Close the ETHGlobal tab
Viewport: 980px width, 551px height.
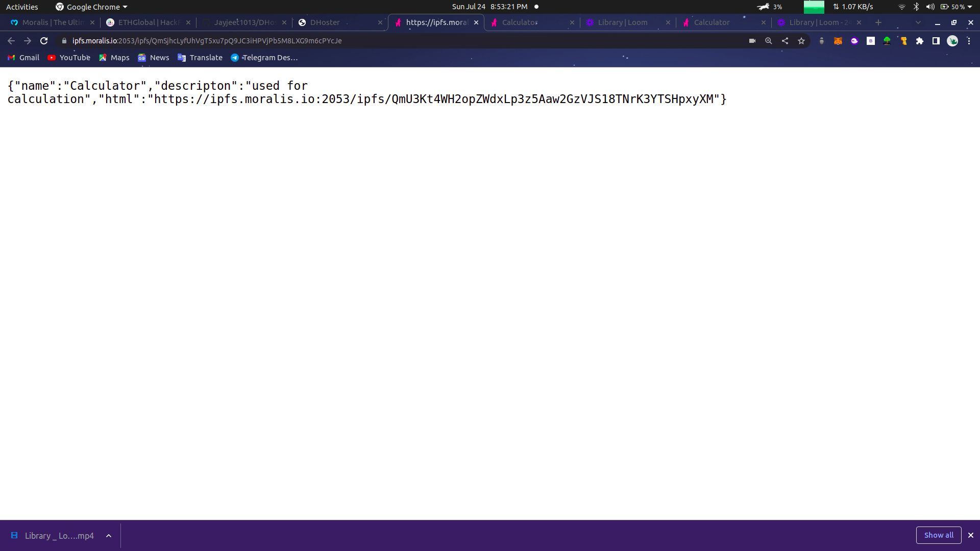(x=188, y=22)
